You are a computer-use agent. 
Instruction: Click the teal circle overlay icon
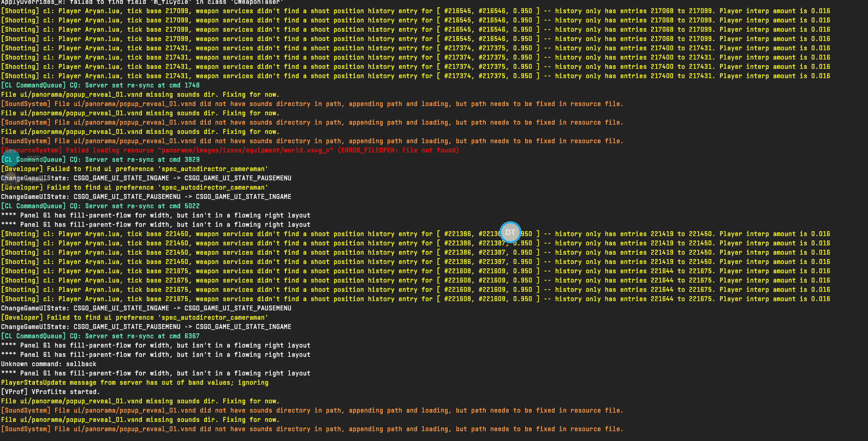10,158
